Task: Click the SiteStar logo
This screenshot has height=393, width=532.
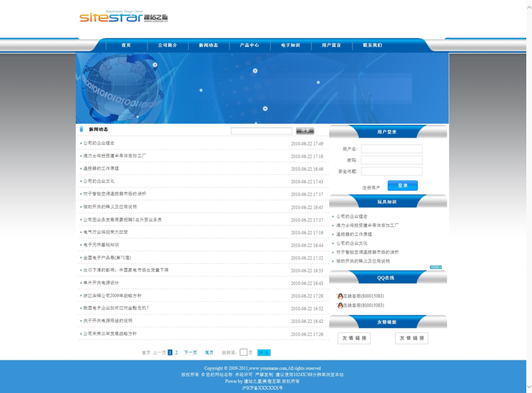Action: [x=124, y=17]
